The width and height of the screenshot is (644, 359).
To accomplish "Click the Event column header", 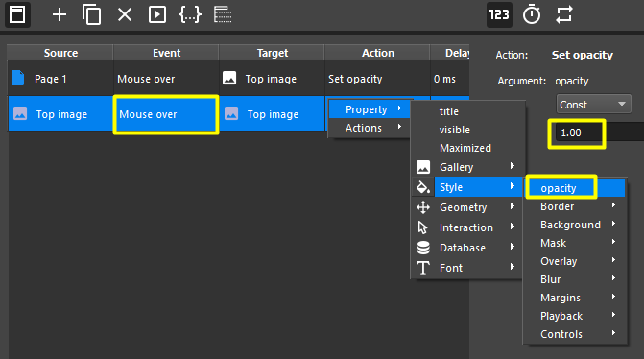I will click(x=166, y=53).
